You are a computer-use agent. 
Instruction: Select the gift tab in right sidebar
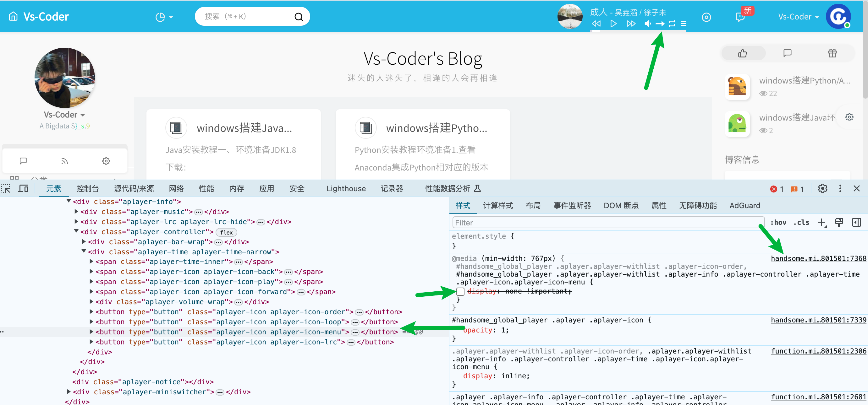coord(832,53)
